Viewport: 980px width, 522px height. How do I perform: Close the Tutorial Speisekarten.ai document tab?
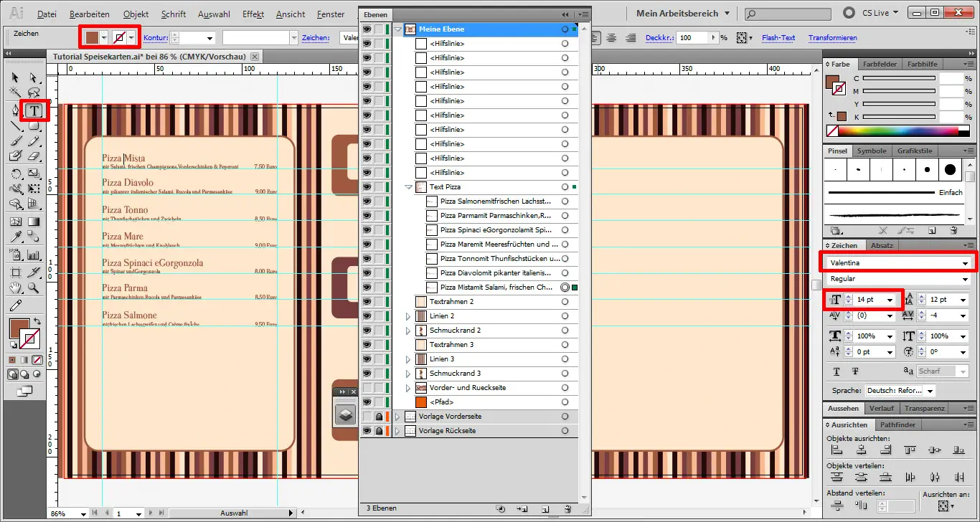(255, 56)
